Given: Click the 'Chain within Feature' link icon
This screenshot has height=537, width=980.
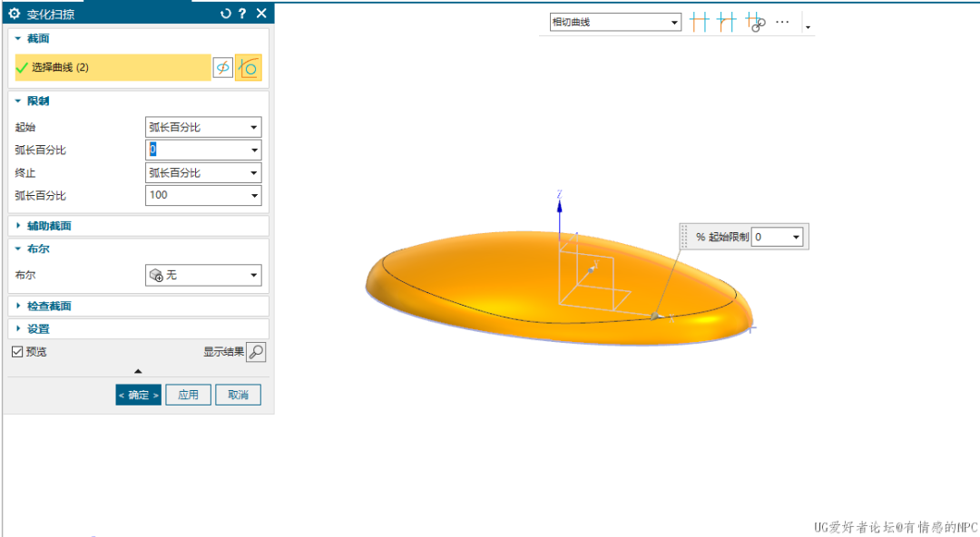Looking at the screenshot, I should 755,23.
